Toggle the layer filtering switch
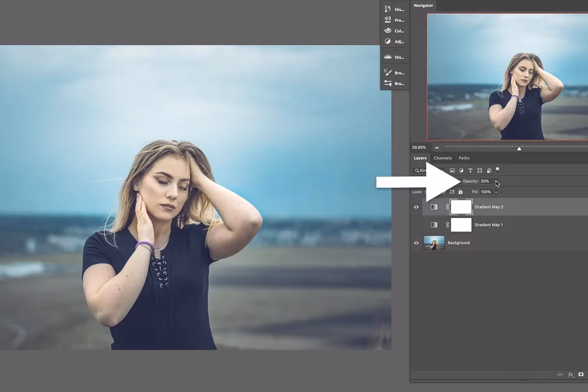588x392 pixels. [498, 170]
